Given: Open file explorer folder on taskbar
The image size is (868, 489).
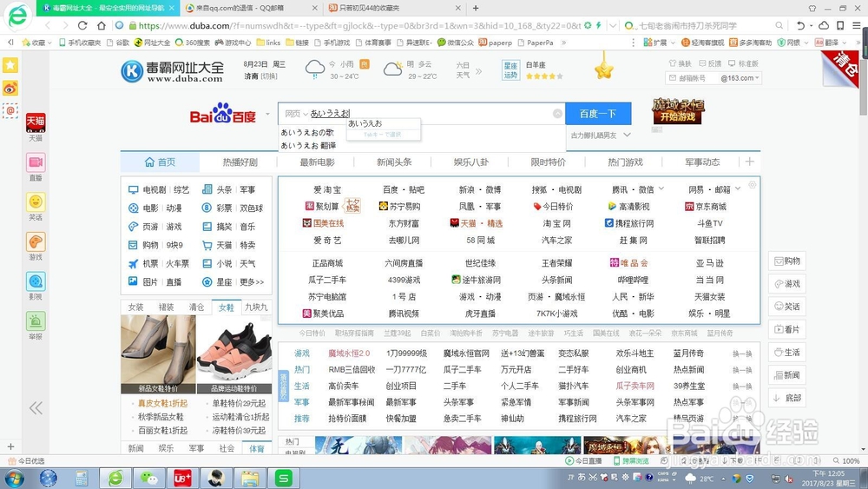Looking at the screenshot, I should click(x=250, y=478).
